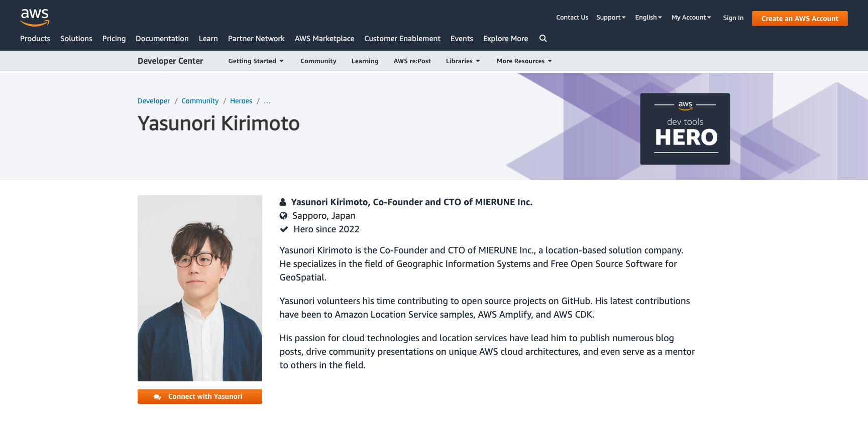Open the More Resources dropdown
This screenshot has width=868, height=421.
point(524,61)
